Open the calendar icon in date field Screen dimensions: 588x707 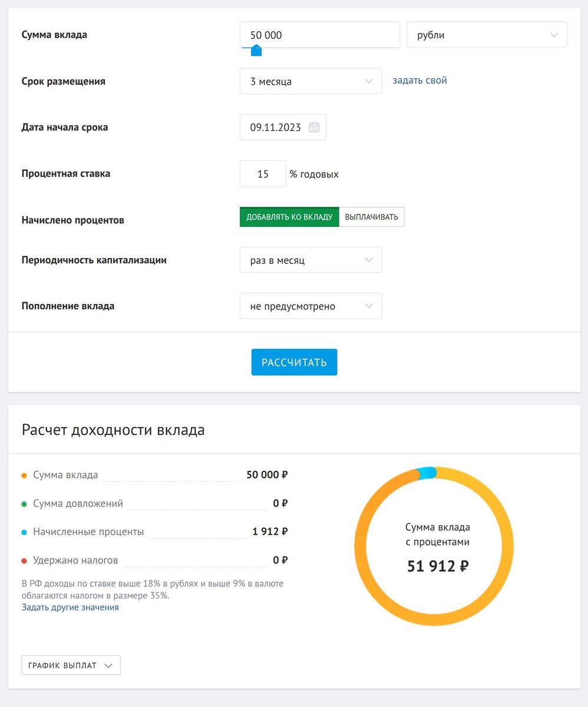pos(314,127)
